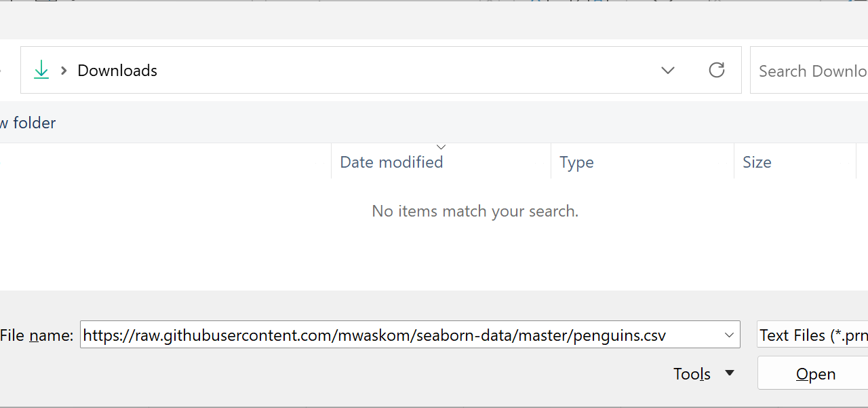868x408 pixels.
Task: Sort files by Type column
Action: pyautogui.click(x=576, y=162)
